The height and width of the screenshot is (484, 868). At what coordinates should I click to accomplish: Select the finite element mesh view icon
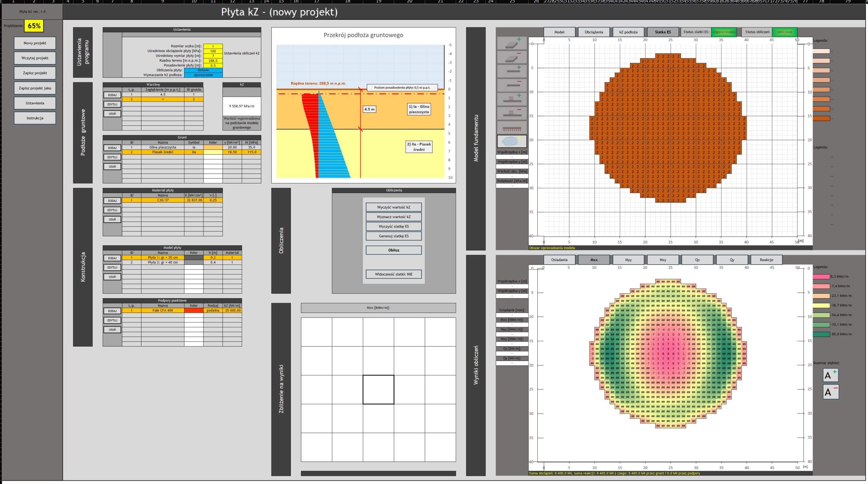coord(512,141)
